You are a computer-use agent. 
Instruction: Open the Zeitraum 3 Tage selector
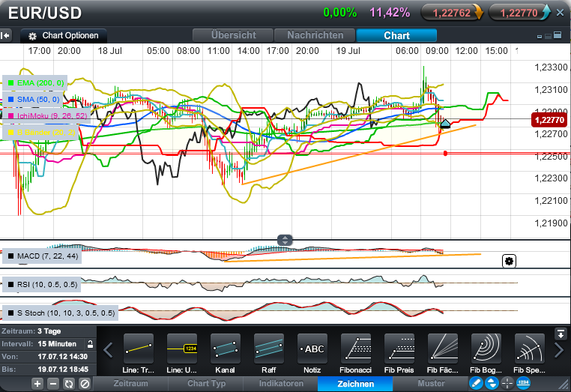click(x=48, y=331)
